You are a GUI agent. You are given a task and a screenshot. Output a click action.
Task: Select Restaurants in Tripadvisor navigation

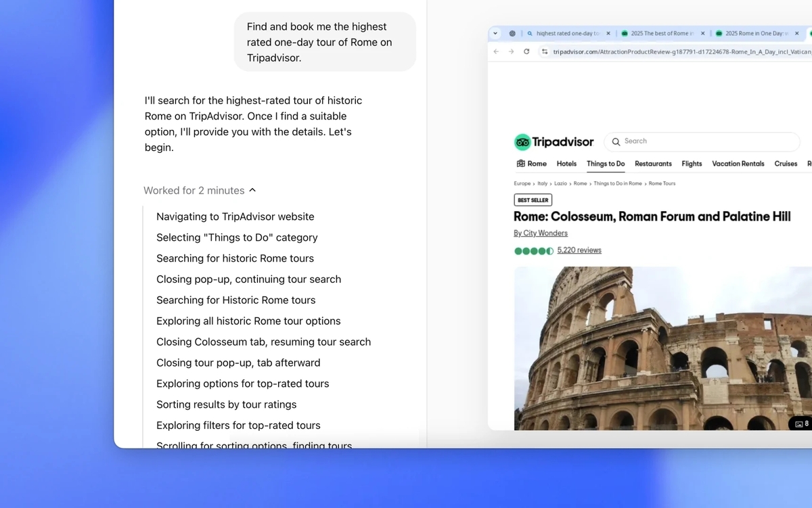point(653,164)
